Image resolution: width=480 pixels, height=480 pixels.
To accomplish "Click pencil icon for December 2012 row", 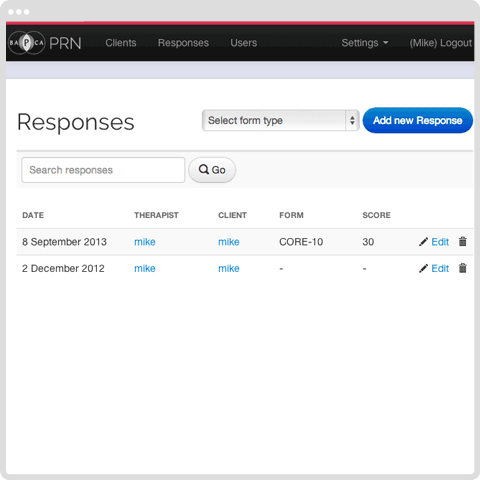I will point(423,268).
